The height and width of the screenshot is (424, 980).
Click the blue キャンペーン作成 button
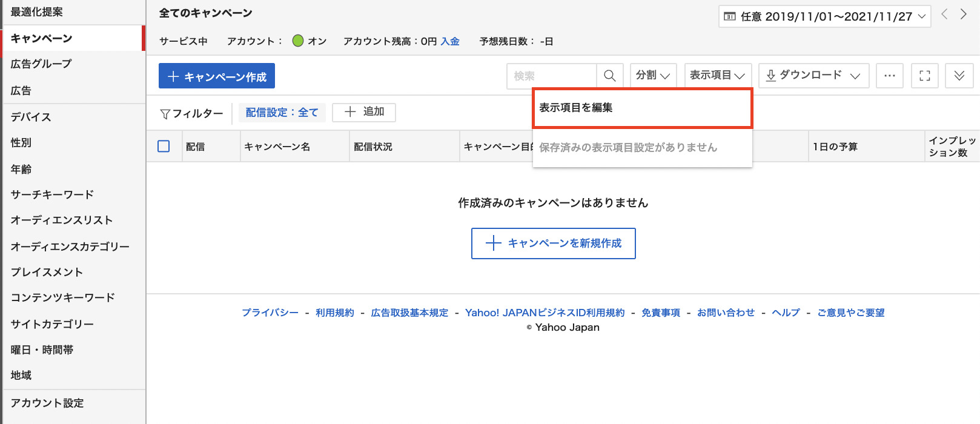[217, 76]
